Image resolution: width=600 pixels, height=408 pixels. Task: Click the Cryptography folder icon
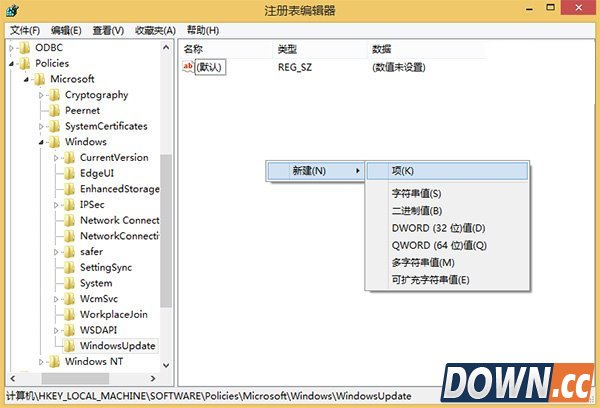pyautogui.click(x=55, y=95)
